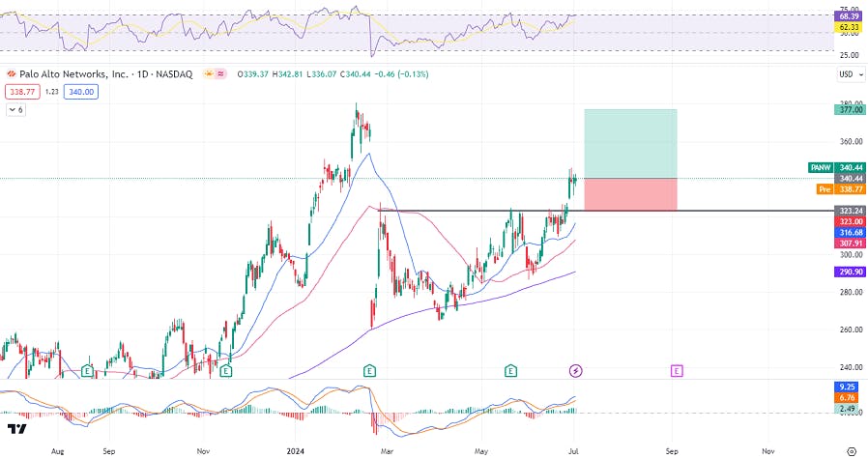Click the purple 290.90 moving average label

pos(850,272)
